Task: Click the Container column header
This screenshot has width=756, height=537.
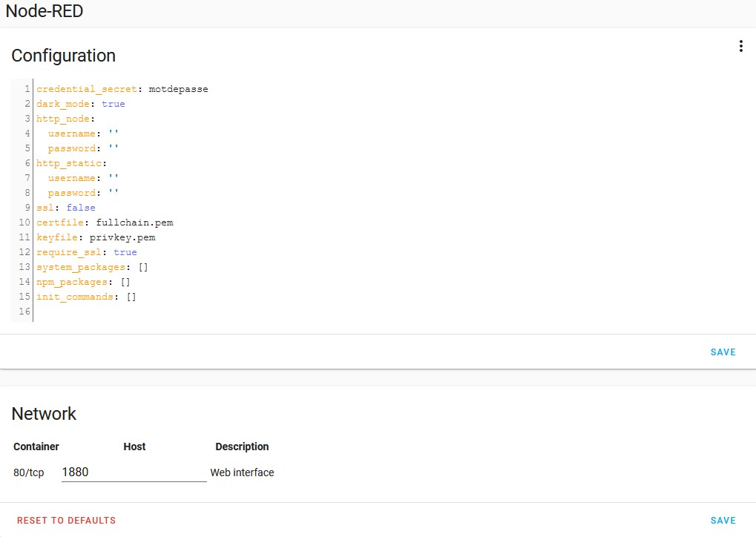Action: (x=36, y=447)
